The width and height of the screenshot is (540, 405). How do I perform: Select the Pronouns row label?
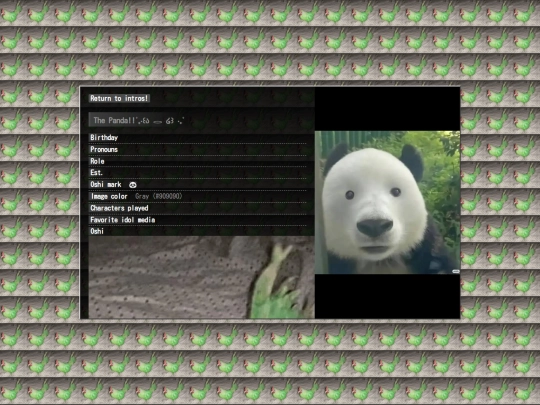coord(104,149)
